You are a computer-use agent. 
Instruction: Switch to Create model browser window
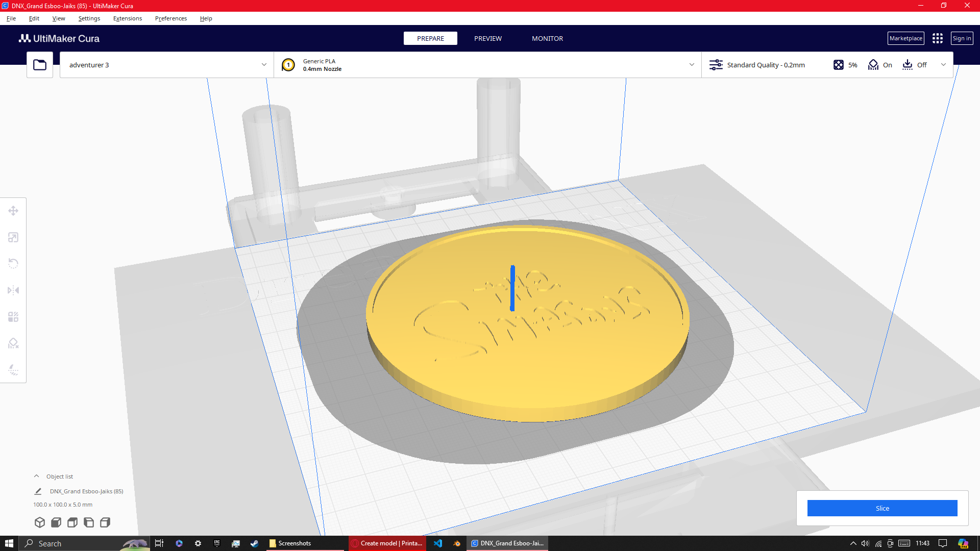(x=387, y=543)
